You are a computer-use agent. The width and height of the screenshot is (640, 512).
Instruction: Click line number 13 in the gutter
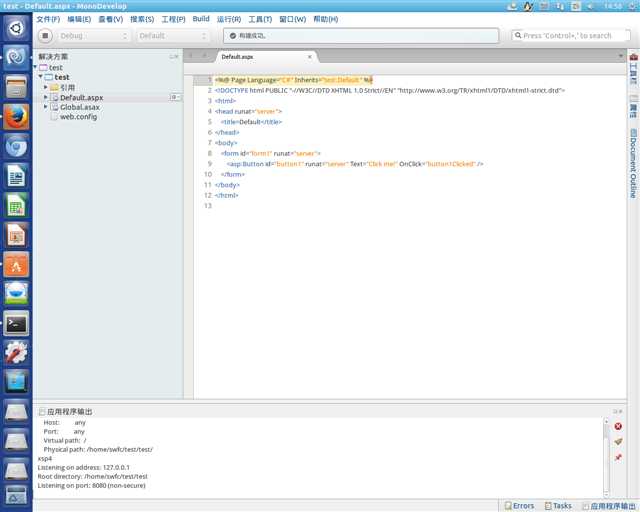coord(208,206)
